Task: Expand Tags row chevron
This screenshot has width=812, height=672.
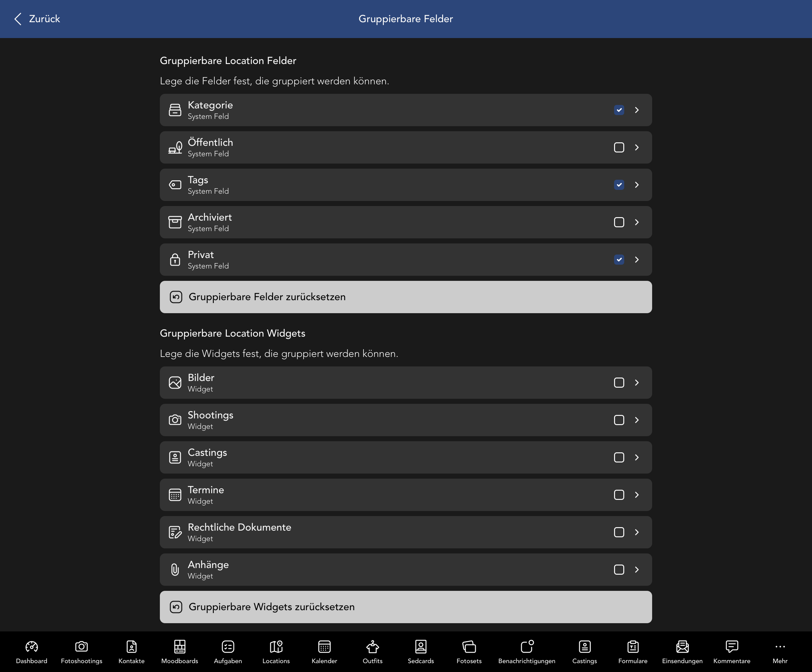Action: [x=637, y=185]
